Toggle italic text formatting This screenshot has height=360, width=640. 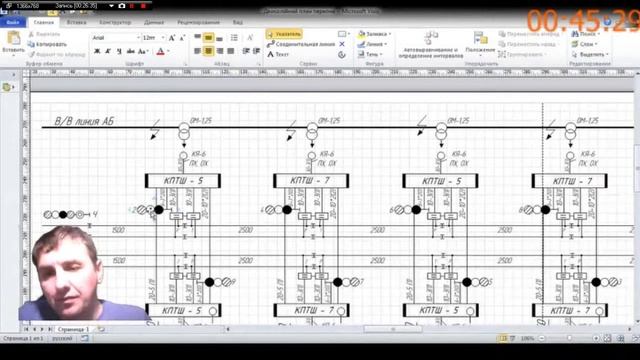[108, 51]
